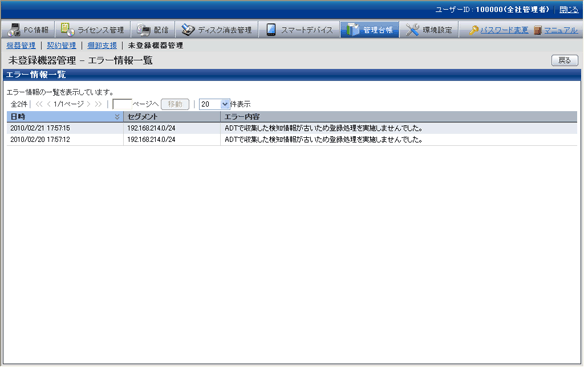Click the 戻る back button

[565, 60]
